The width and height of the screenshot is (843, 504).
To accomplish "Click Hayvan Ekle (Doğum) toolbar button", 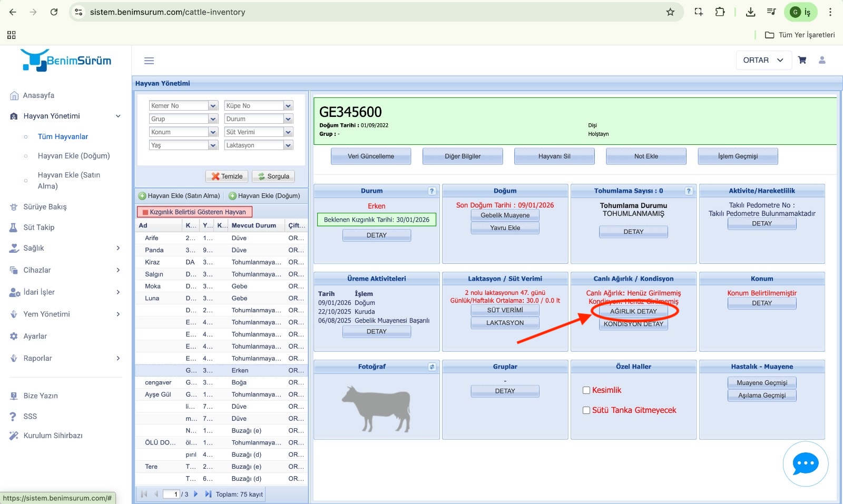I will point(264,196).
